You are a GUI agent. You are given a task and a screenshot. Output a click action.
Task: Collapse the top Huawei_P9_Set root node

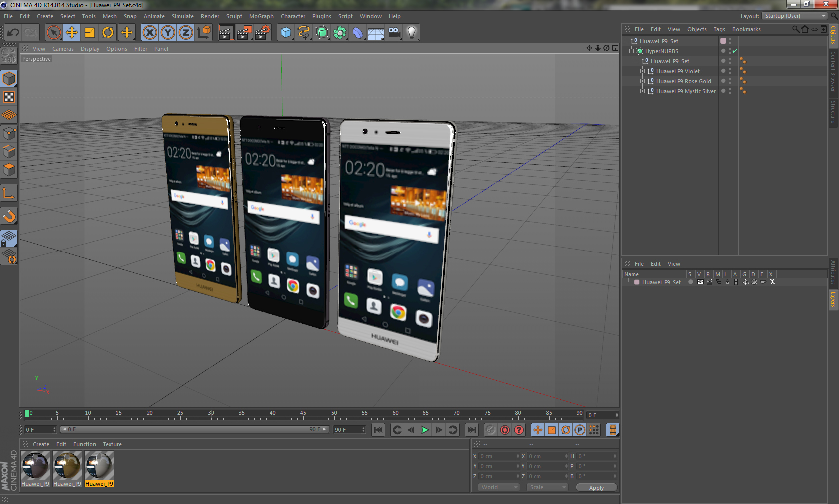(626, 41)
